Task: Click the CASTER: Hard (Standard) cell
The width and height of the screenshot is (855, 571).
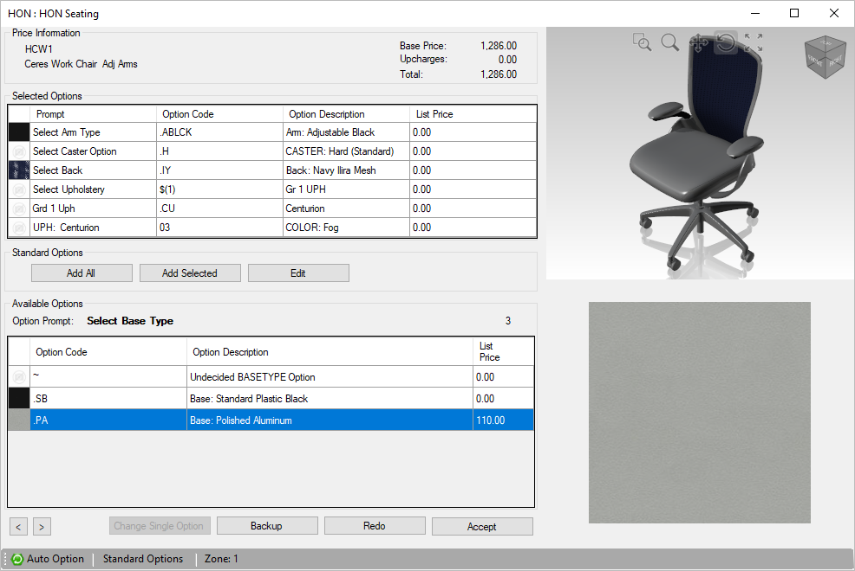Action: pyautogui.click(x=346, y=151)
